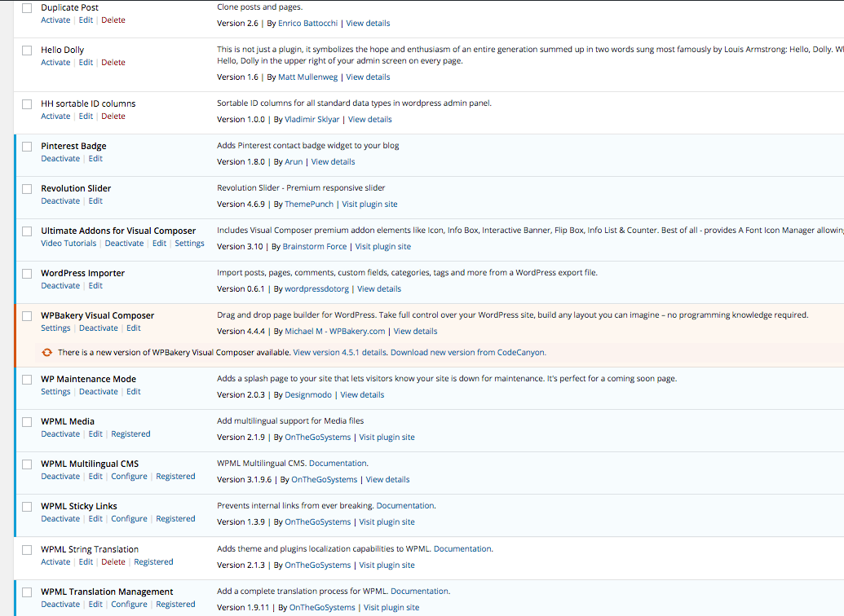The height and width of the screenshot is (616, 844).
Task: Open WPML Sticky Links Documentation
Action: coord(405,506)
